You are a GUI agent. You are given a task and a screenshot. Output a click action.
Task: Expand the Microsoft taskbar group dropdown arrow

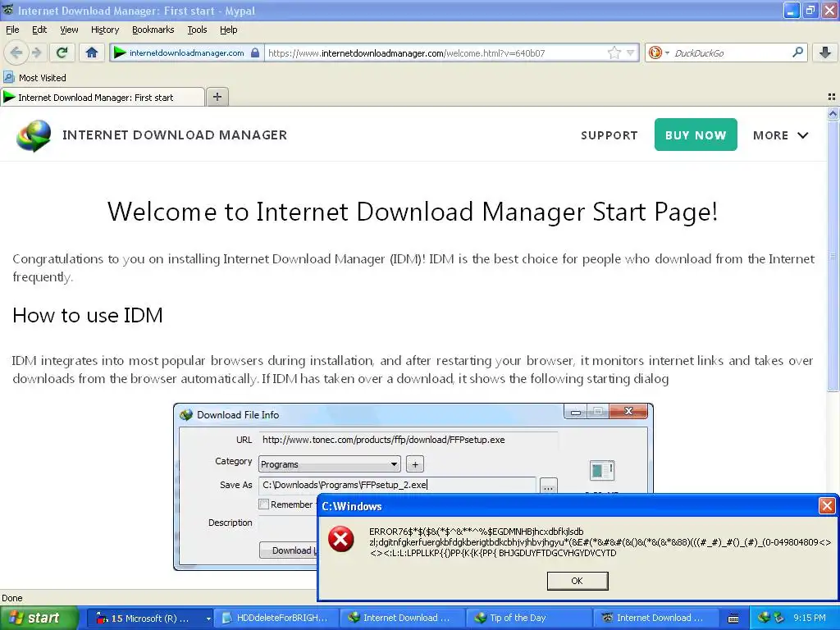208,619
